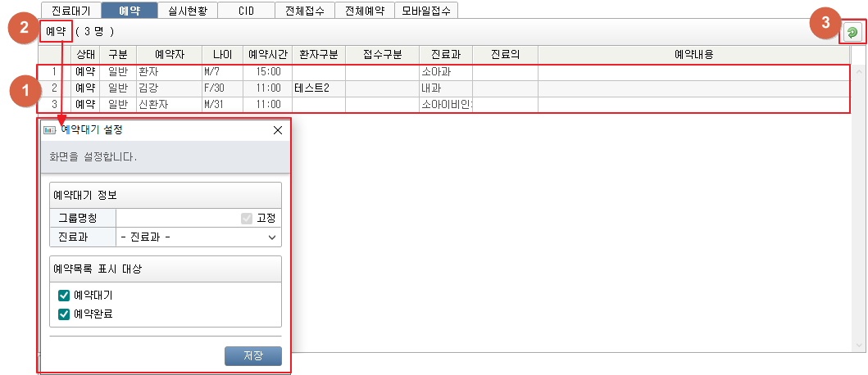Toggle the 예약완료 checkbox
Image resolution: width=868 pixels, height=375 pixels.
(x=64, y=313)
